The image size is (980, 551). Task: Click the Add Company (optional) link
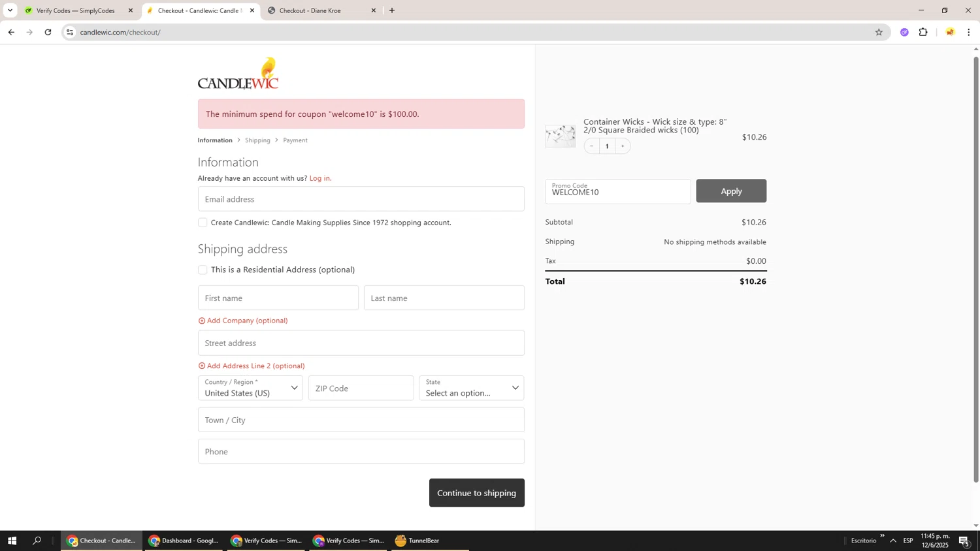click(248, 321)
